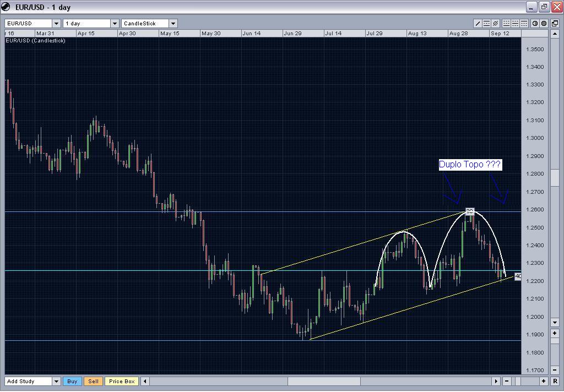The image size is (564, 392).
Task: Open the 1 day timeframe dropdown
Action: [114, 23]
